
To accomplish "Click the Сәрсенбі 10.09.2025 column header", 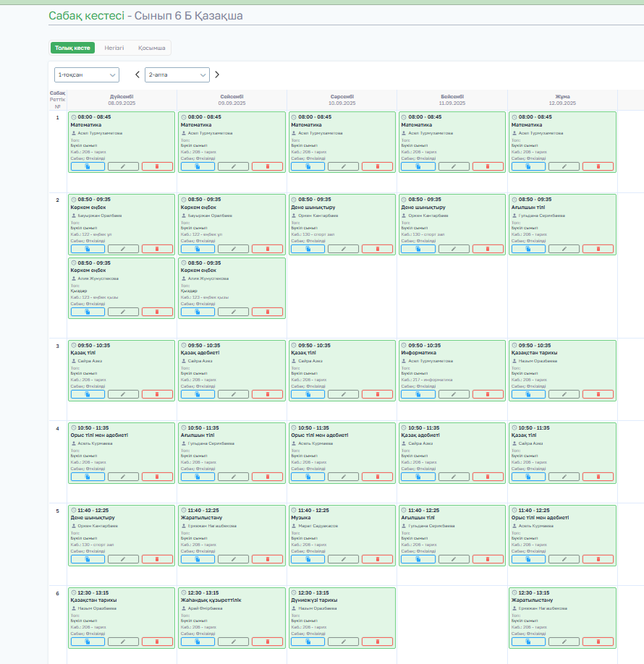I will point(342,100).
